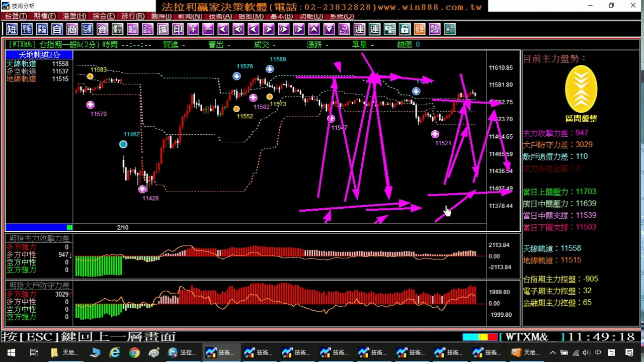Click the 台指期主力控盤：-905 text
644x362 pixels.
click(x=560, y=279)
